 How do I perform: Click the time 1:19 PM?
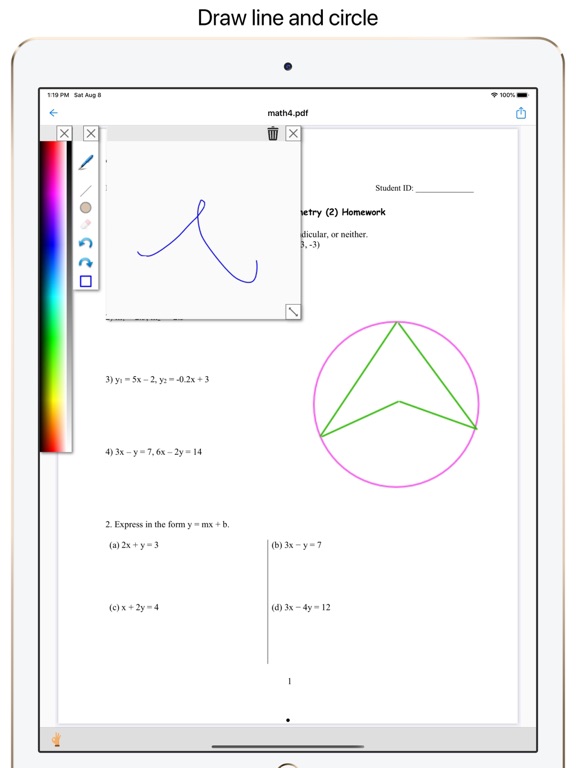coord(58,95)
